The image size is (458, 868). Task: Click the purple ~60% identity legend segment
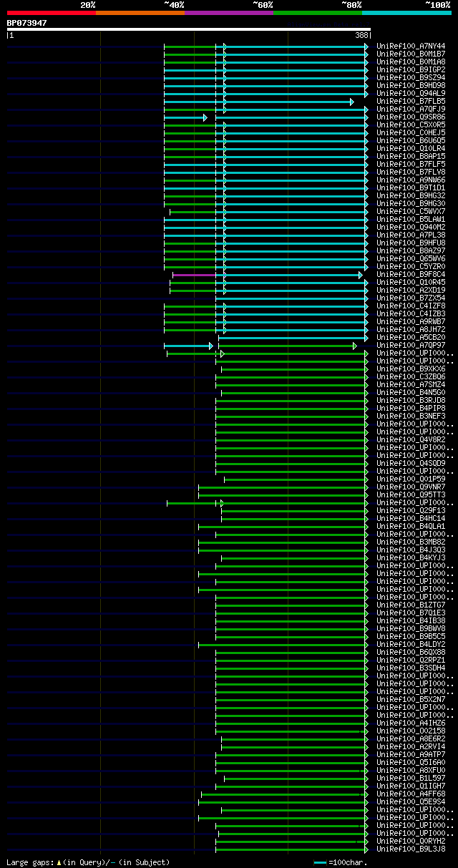228,13
